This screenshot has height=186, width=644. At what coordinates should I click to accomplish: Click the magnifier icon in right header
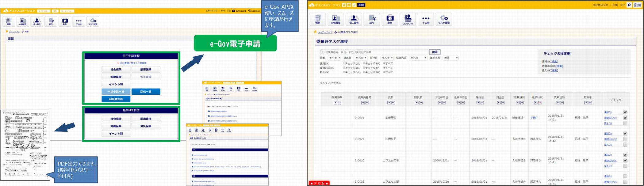(629, 5)
